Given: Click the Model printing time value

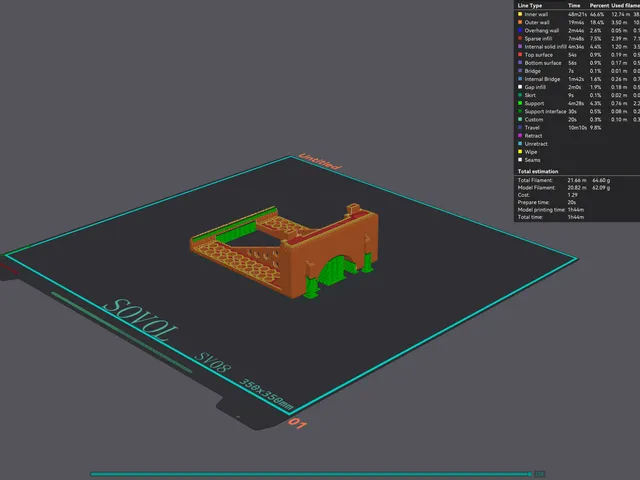Looking at the screenshot, I should [x=576, y=210].
